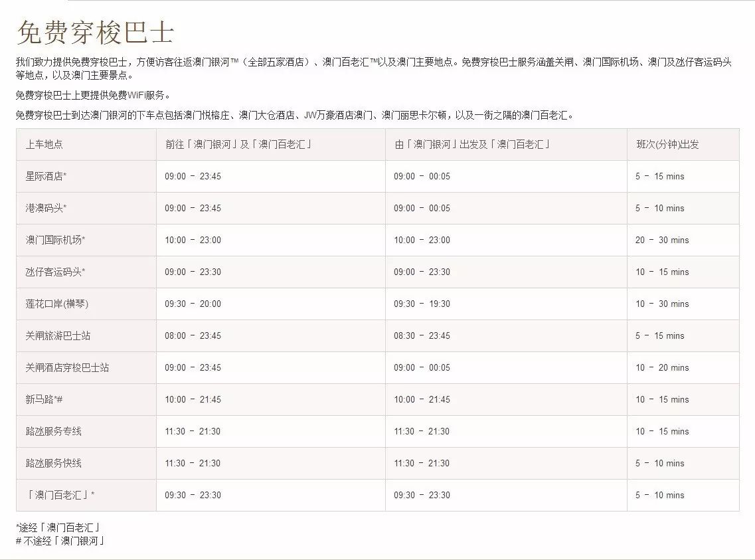
Task: Click the # 不途经「澳门银河」 footnote
Action: pos(60,541)
